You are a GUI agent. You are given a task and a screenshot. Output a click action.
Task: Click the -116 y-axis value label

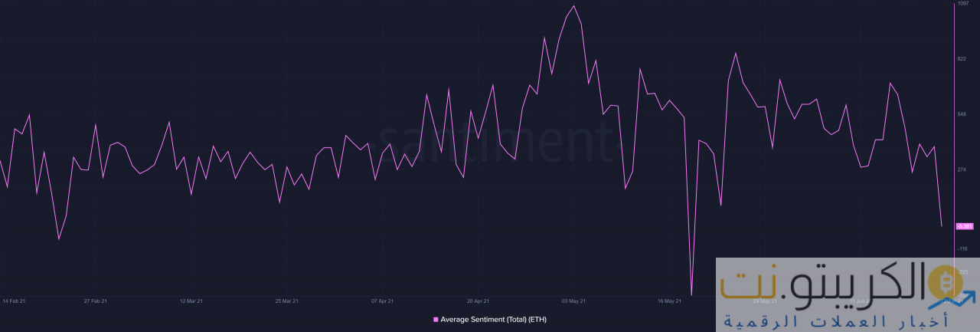[962, 248]
